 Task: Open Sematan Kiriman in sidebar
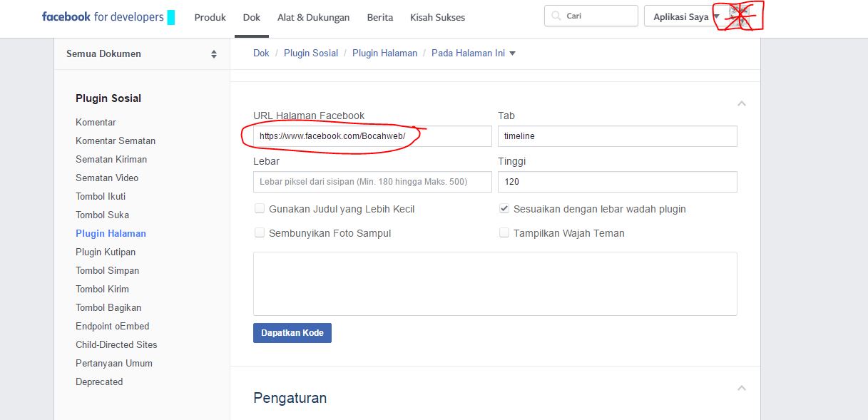pos(111,159)
